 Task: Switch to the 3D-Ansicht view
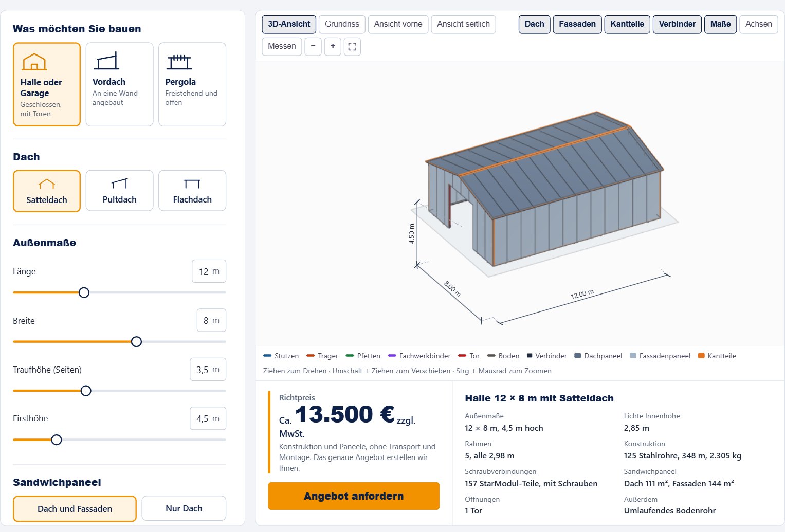tap(289, 24)
